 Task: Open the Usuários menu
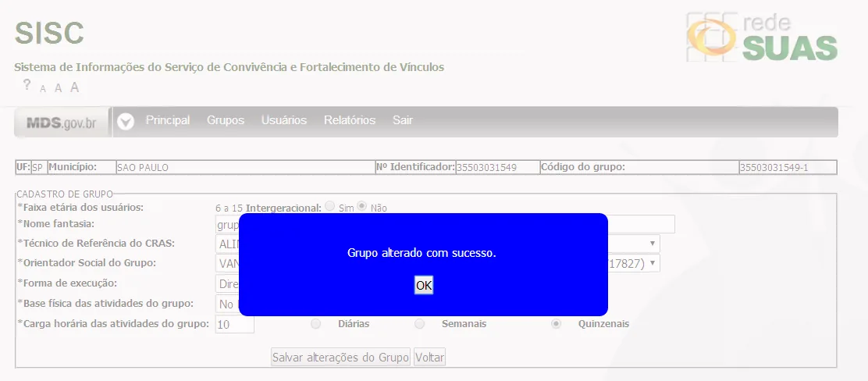click(x=284, y=120)
